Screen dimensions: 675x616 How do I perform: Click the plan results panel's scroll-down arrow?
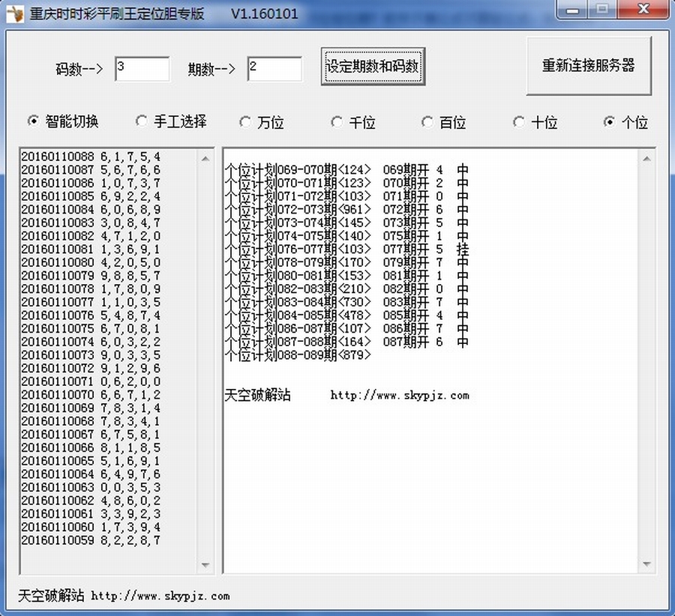tap(646, 566)
